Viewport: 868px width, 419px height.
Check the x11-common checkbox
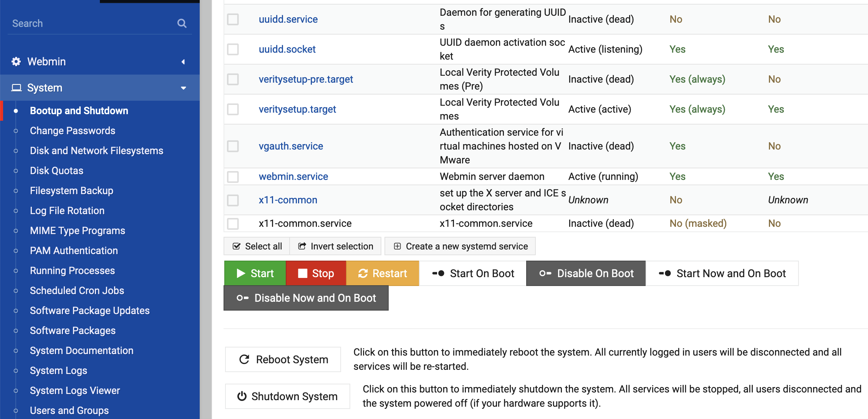pyautogui.click(x=233, y=200)
